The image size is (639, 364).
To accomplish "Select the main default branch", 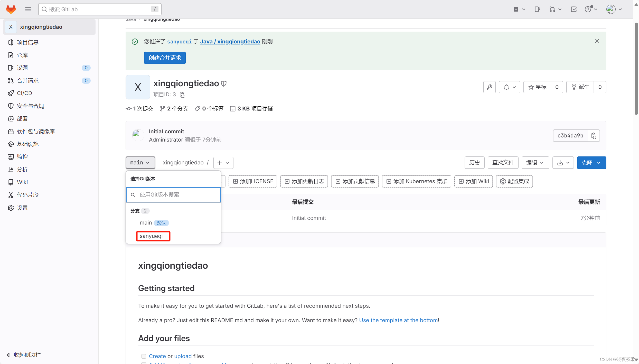I will [173, 223].
